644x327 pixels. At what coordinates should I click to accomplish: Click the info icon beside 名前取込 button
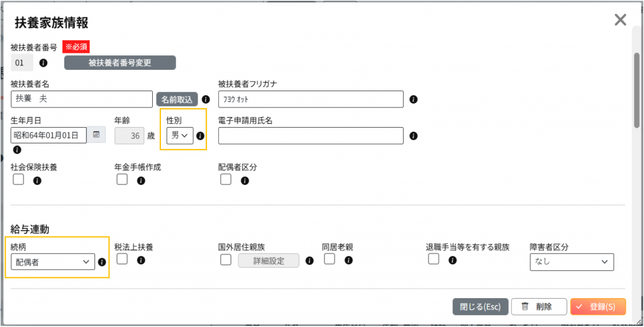tap(206, 99)
